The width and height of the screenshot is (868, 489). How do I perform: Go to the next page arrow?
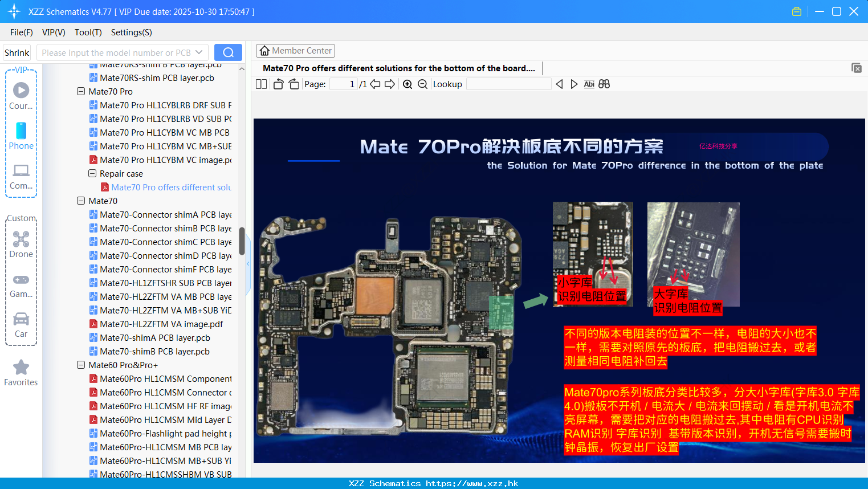[390, 84]
